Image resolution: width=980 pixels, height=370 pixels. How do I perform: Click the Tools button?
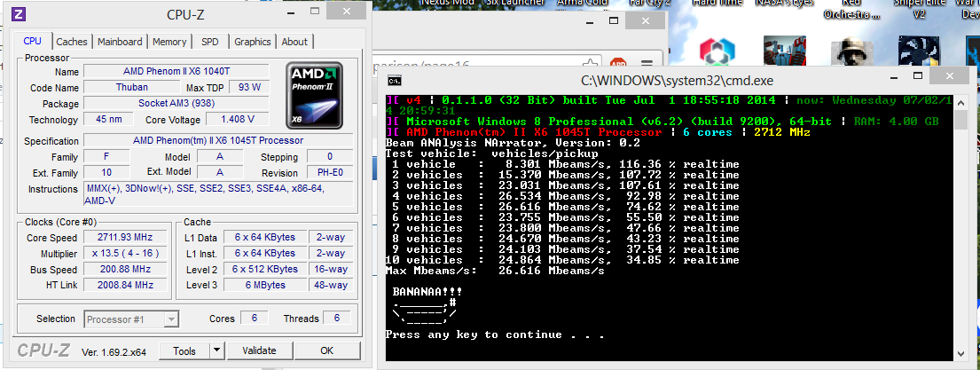point(184,350)
